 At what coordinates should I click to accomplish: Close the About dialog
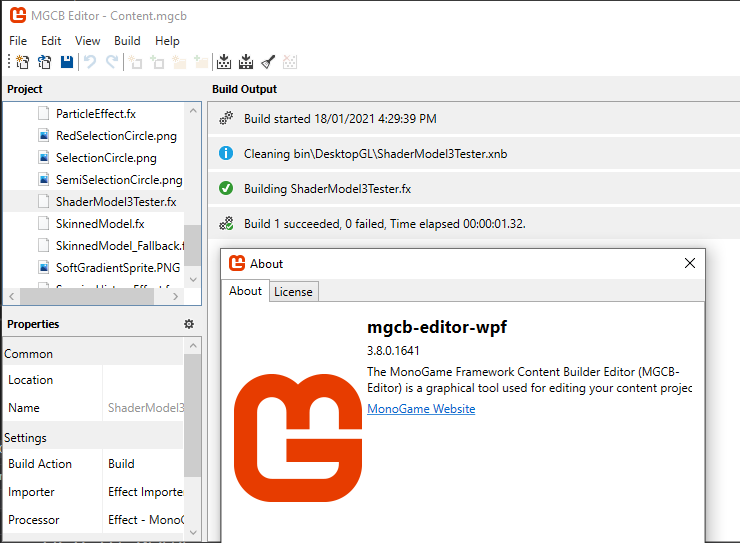(690, 263)
